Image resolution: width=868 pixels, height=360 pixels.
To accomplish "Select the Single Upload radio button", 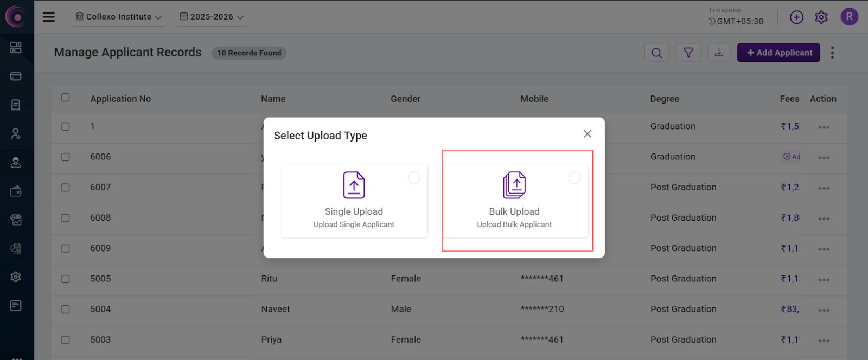I will click(414, 178).
